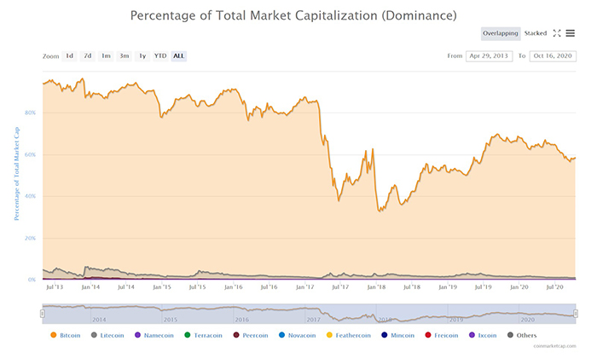Click the From date field Apr 29, 2013
This screenshot has width=597, height=364.
point(489,56)
